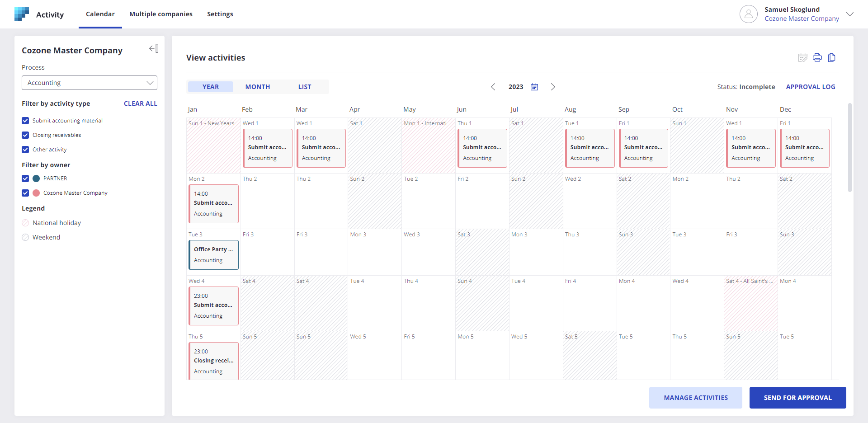868x423 pixels.
Task: Click the National holiday legend swatch
Action: 25,223
